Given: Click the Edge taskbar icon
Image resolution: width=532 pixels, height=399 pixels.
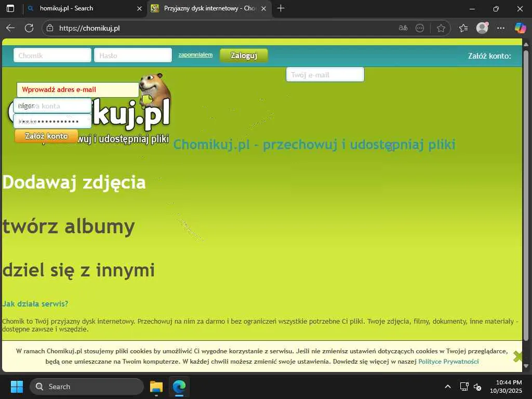Looking at the screenshot, I should pos(179,387).
